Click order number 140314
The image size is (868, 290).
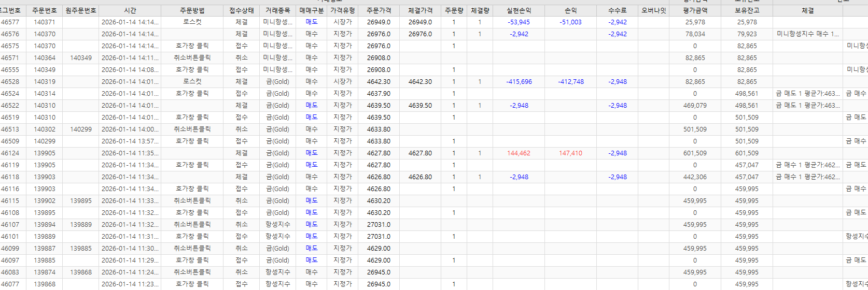pos(45,94)
